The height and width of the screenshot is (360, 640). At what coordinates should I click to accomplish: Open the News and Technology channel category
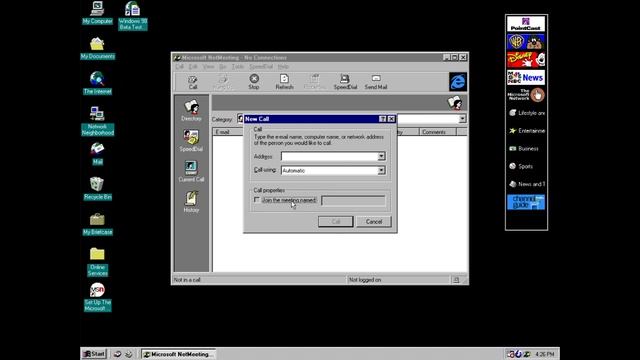click(526, 184)
